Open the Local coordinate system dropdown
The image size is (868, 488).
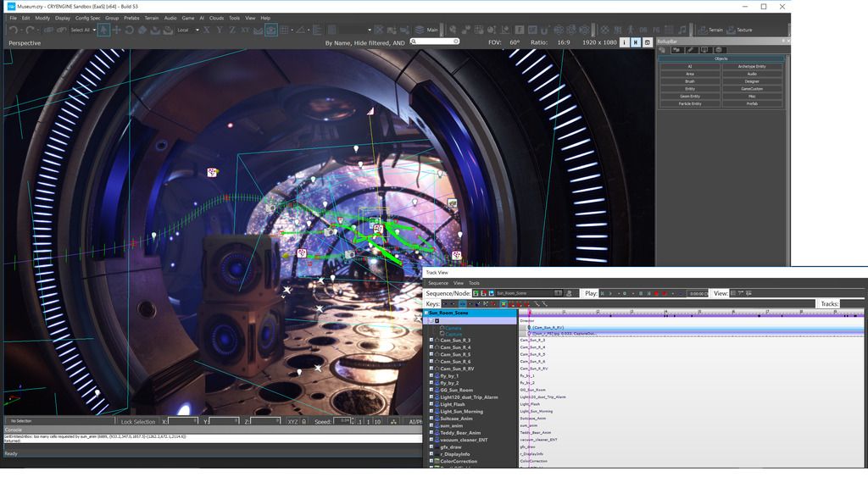click(188, 30)
